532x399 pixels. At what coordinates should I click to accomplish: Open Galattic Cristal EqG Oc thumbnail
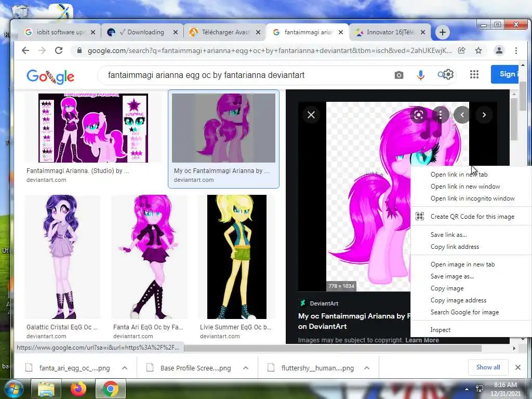[62, 257]
